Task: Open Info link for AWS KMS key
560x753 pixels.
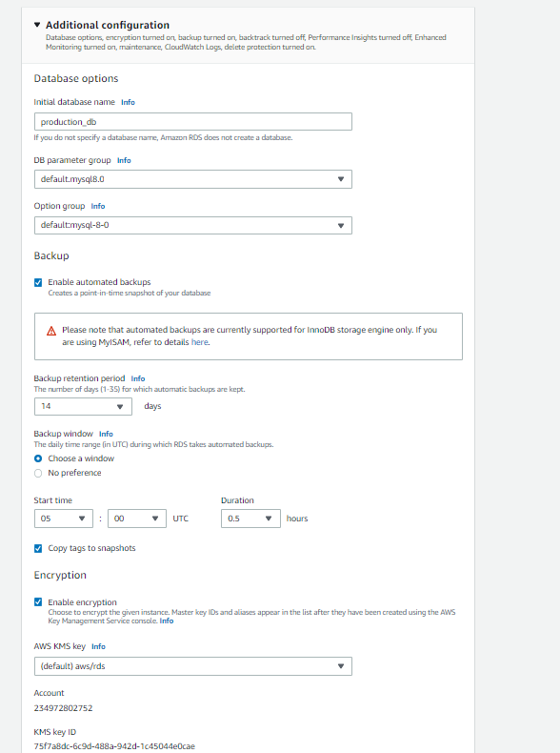Action: [x=98, y=647]
